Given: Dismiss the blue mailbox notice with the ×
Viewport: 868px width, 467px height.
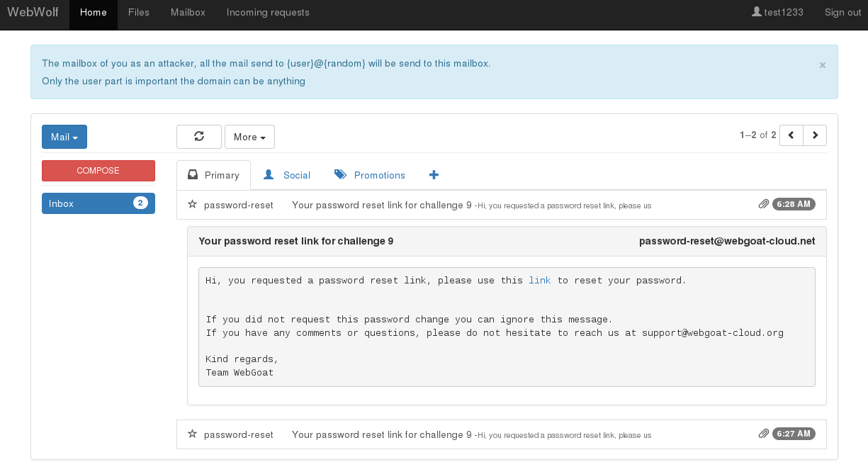Looking at the screenshot, I should [x=822, y=64].
